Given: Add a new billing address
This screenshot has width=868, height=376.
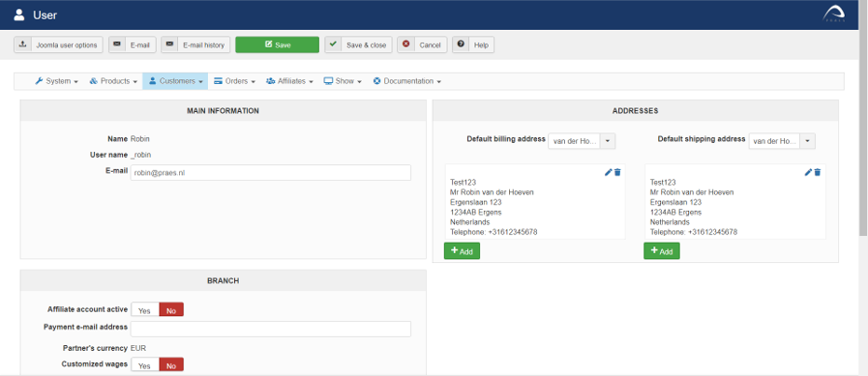Looking at the screenshot, I should [462, 251].
